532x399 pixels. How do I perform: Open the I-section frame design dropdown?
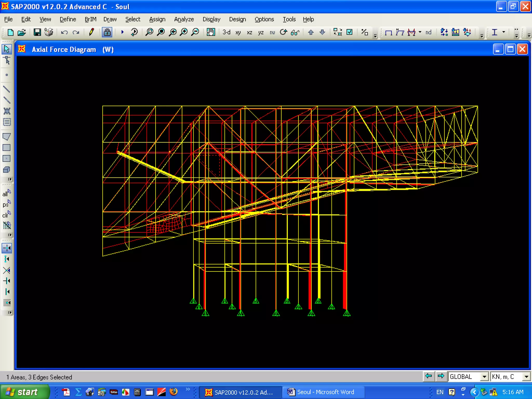coord(503,32)
